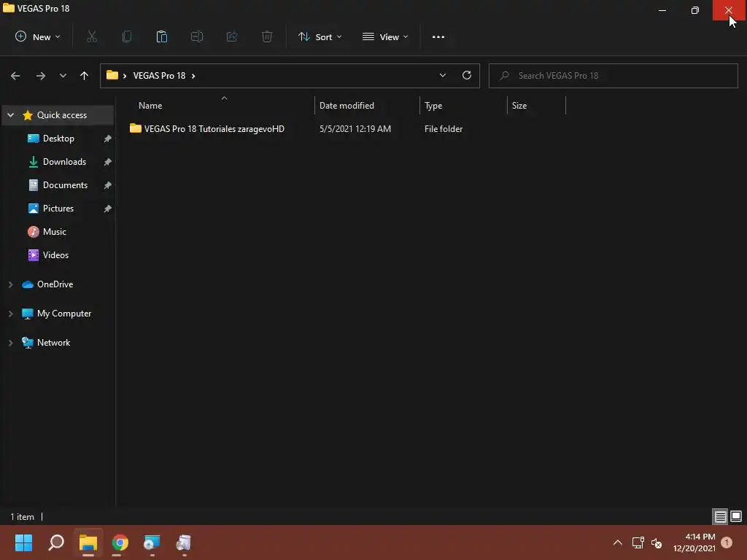Sort by Type column header
The width and height of the screenshot is (747, 560).
point(433,106)
